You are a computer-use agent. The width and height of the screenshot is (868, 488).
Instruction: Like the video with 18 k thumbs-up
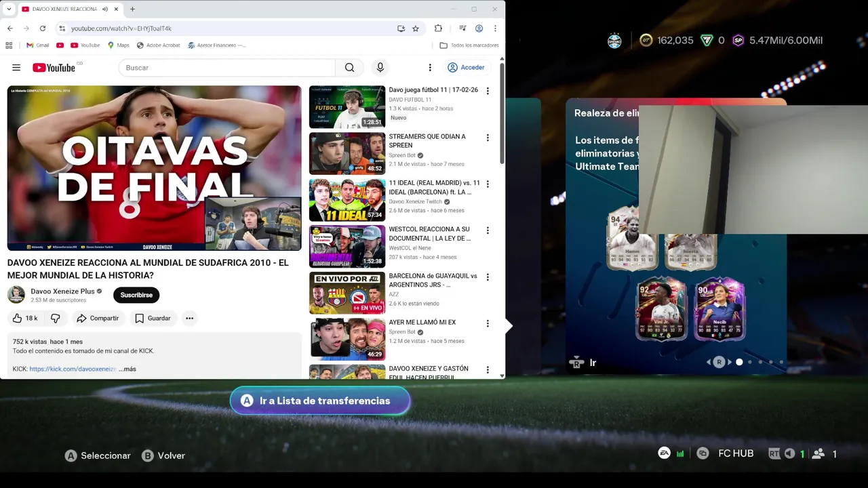pos(25,318)
